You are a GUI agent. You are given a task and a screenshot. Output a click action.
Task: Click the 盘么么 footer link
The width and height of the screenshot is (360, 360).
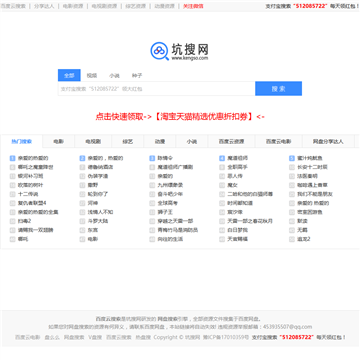52,337
